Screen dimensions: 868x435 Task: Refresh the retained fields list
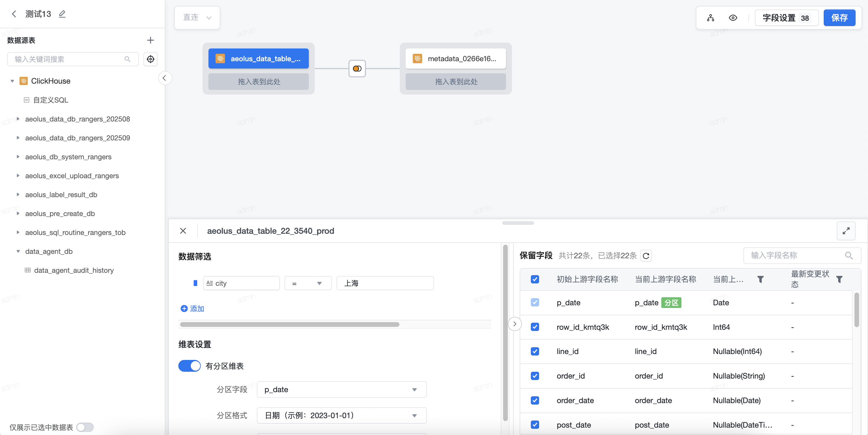pyautogui.click(x=646, y=256)
